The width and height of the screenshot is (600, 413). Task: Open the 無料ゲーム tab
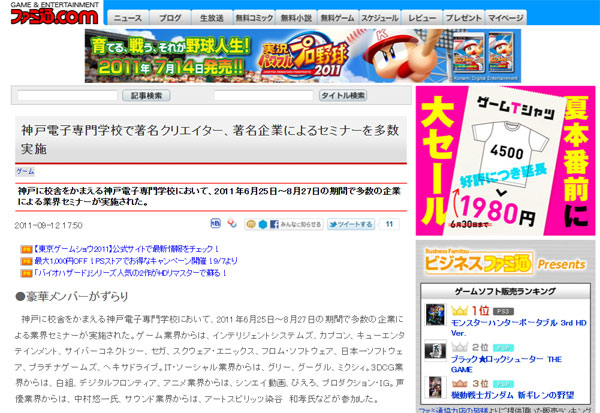pyautogui.click(x=338, y=18)
